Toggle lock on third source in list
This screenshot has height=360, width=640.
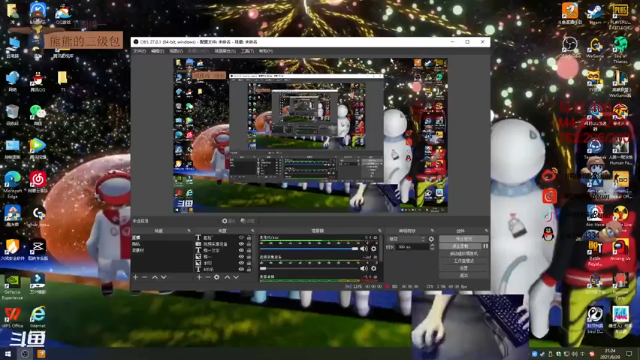point(249,250)
